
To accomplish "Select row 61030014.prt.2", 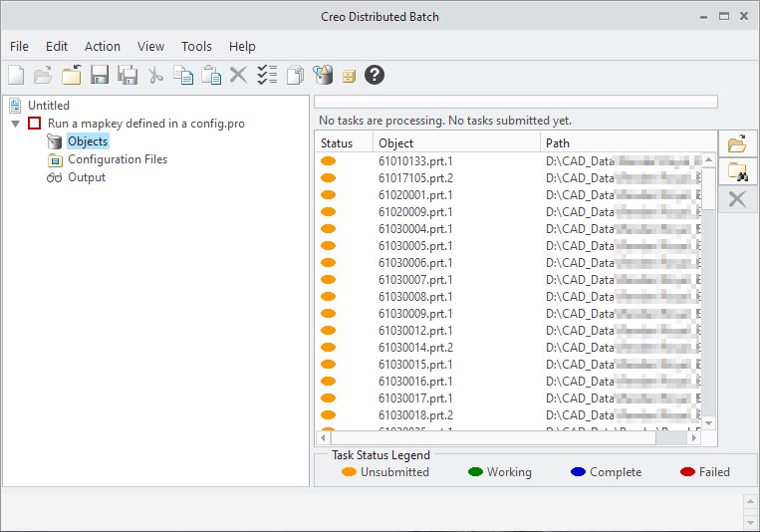I will [x=508, y=348].
